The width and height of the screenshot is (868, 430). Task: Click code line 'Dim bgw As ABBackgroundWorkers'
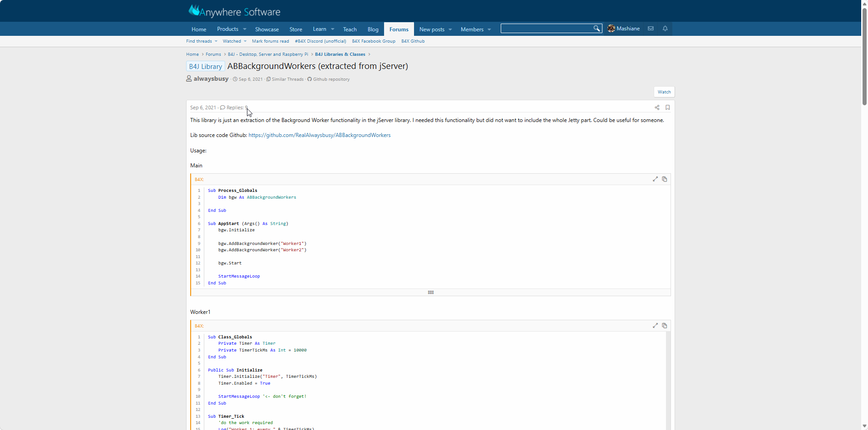click(x=257, y=197)
